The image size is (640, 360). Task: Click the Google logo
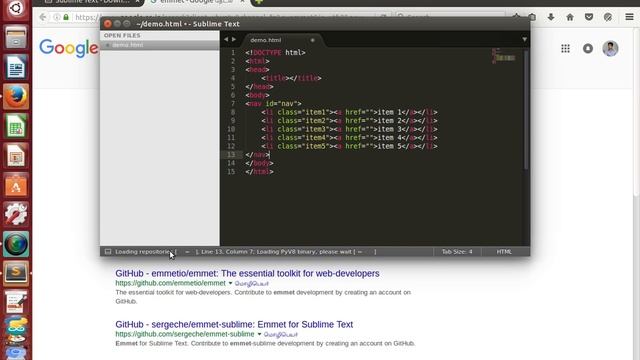(x=69, y=49)
